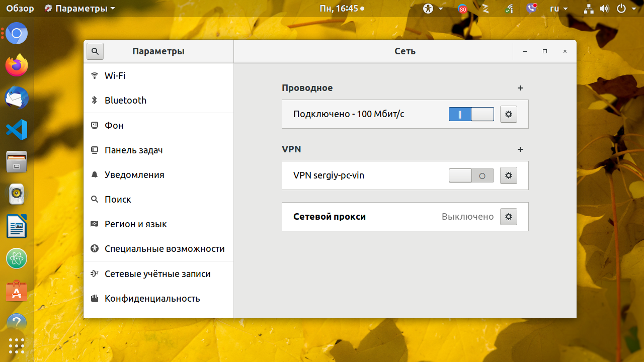Select Регион и язык in the sidebar
Viewport: 644px width, 362px height.
(x=158, y=224)
